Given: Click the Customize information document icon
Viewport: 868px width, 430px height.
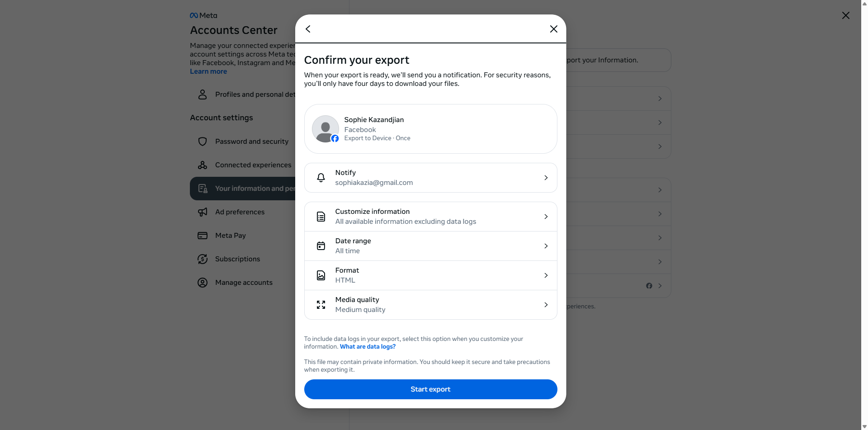Looking at the screenshot, I should pos(321,217).
